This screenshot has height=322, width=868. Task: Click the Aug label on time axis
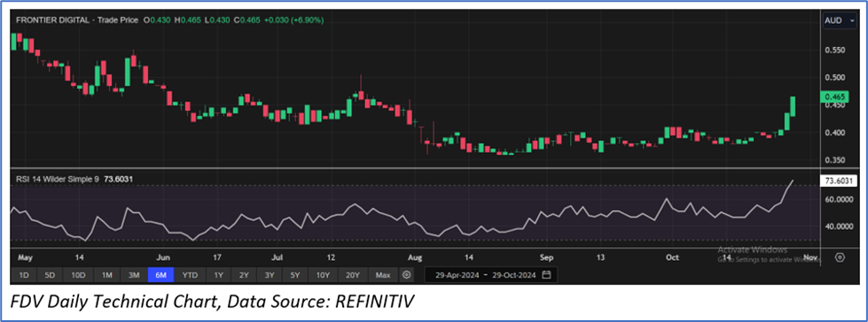pos(414,258)
